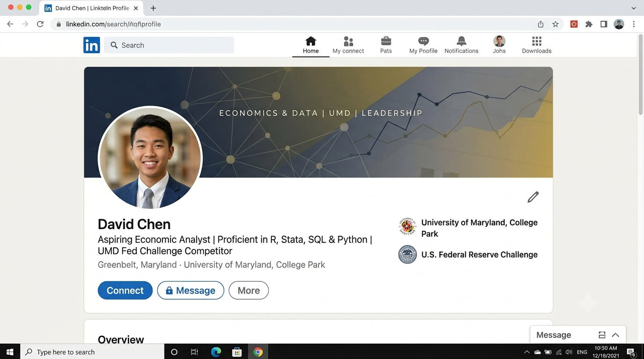644x359 pixels.
Task: Open the Pats briefcase nav item
Action: coord(386,45)
